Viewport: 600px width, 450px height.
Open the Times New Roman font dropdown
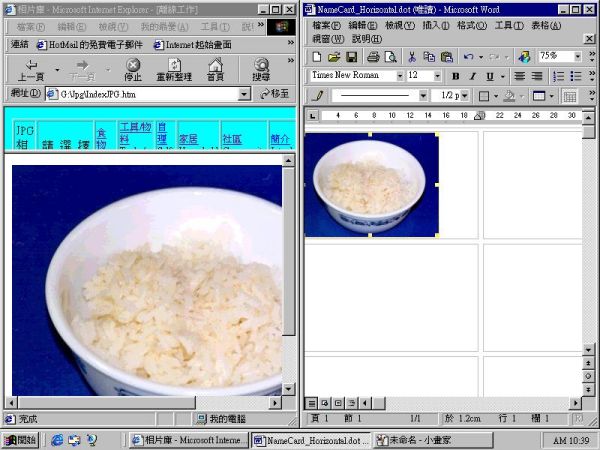399,76
